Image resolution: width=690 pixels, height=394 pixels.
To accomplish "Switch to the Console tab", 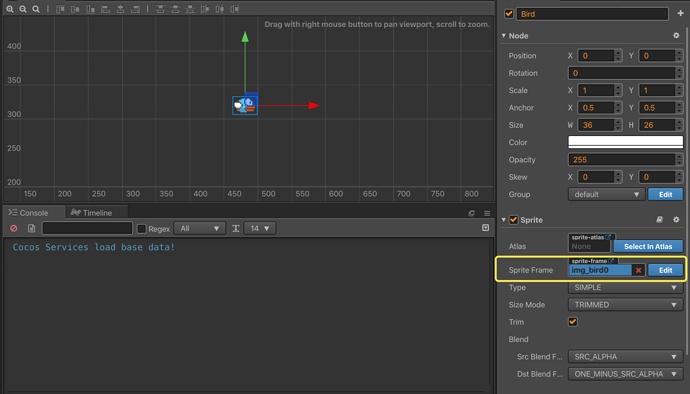I will pos(29,213).
